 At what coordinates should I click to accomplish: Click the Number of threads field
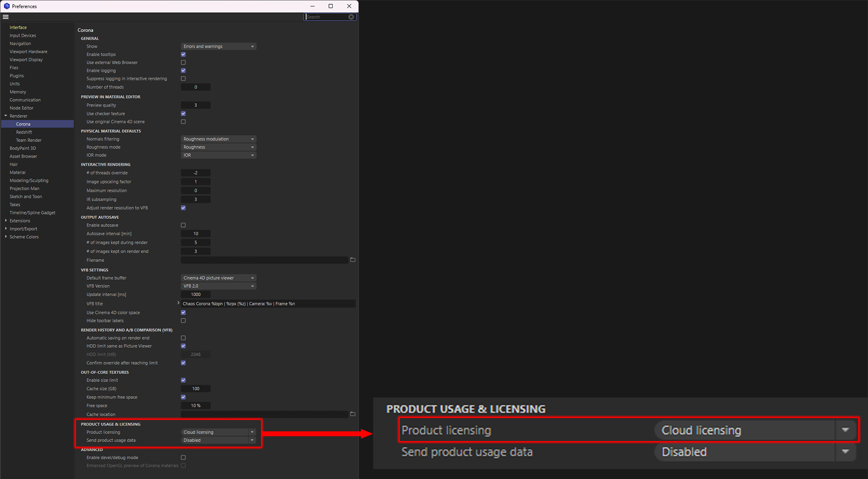coord(195,87)
